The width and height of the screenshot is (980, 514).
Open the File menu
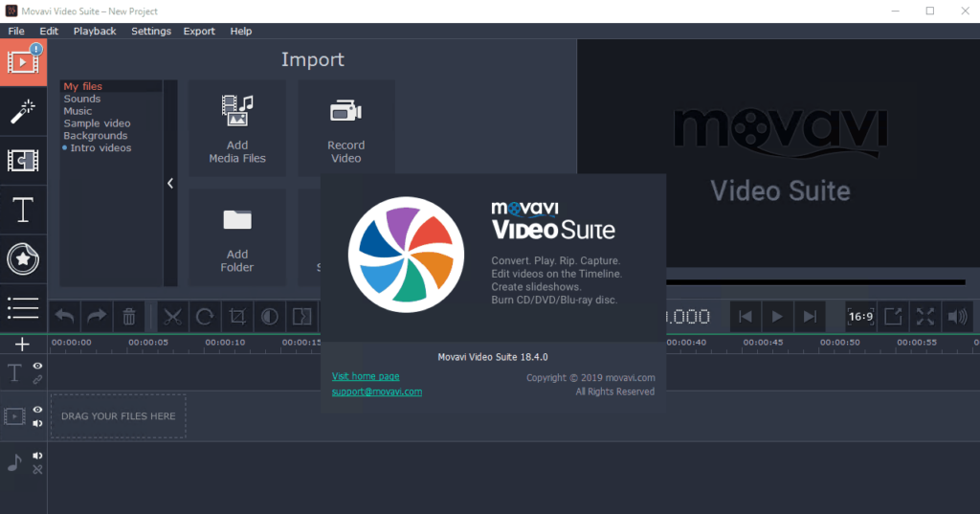(x=16, y=32)
